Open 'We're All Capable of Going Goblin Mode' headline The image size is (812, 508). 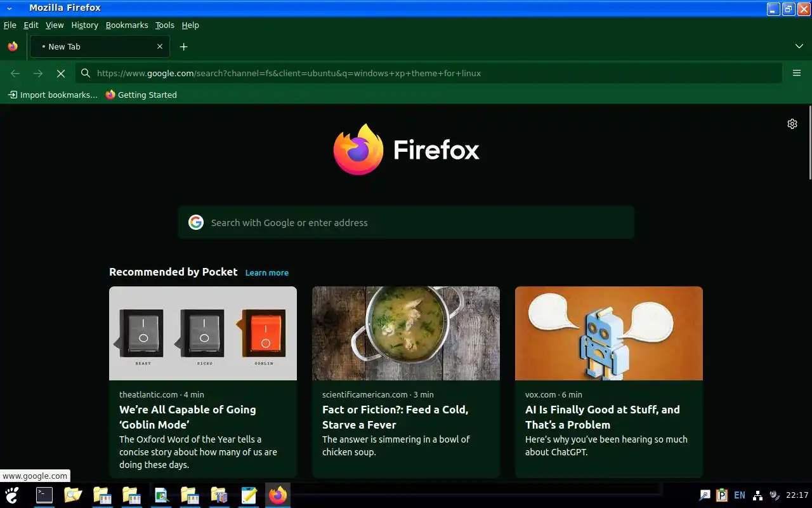pos(188,417)
